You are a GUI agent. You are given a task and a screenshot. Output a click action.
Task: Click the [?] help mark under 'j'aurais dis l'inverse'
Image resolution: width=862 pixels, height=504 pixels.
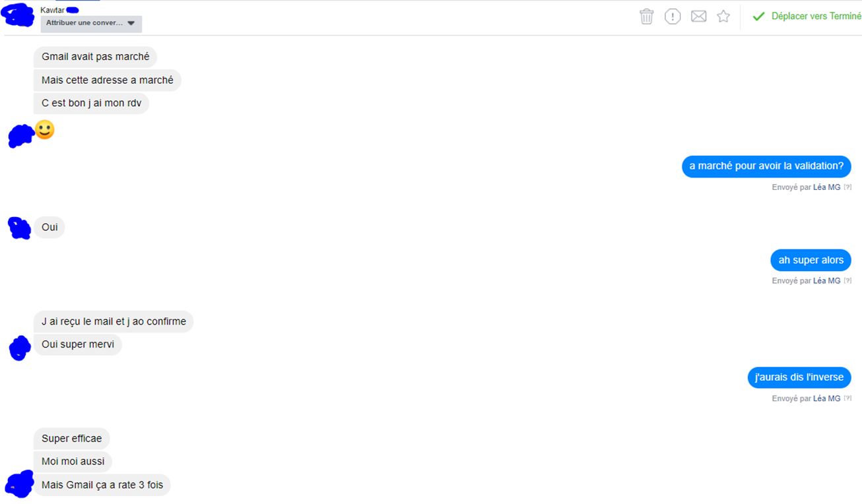coord(847,399)
